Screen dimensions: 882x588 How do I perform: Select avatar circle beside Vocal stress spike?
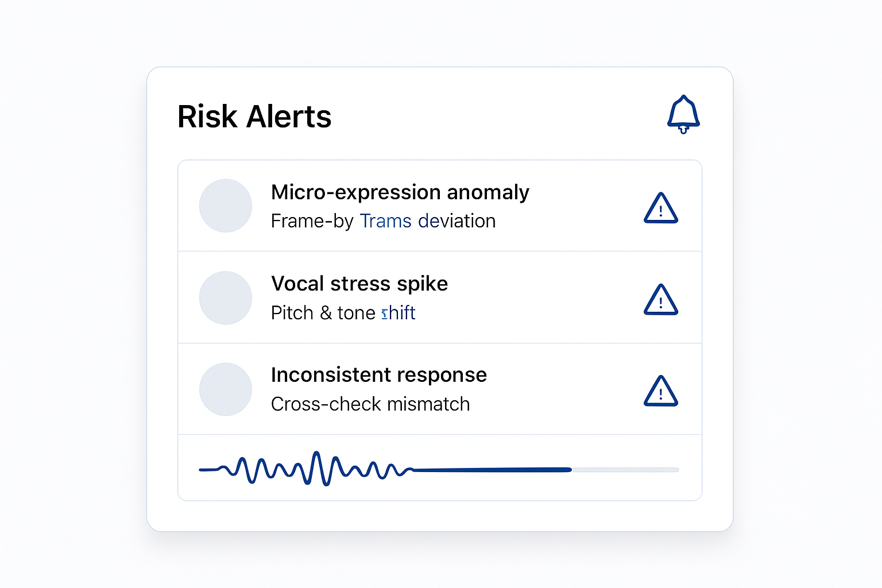(x=226, y=297)
